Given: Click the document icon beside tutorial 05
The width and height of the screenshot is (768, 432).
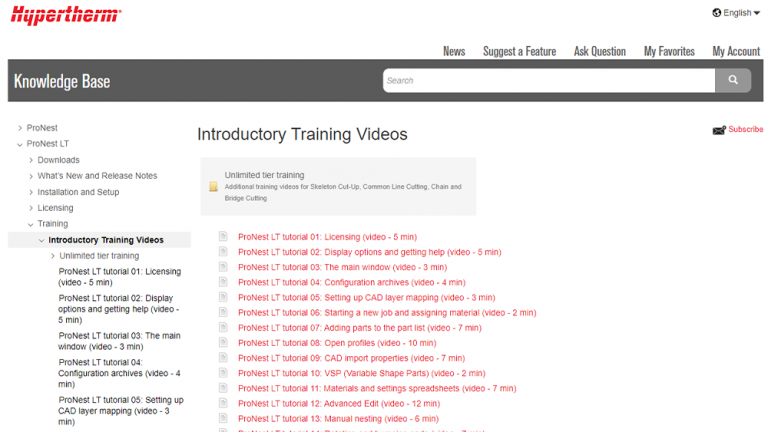Looking at the screenshot, I should coord(224,297).
